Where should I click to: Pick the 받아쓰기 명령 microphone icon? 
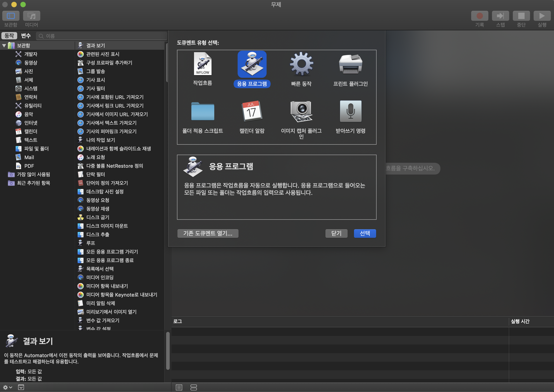[350, 111]
